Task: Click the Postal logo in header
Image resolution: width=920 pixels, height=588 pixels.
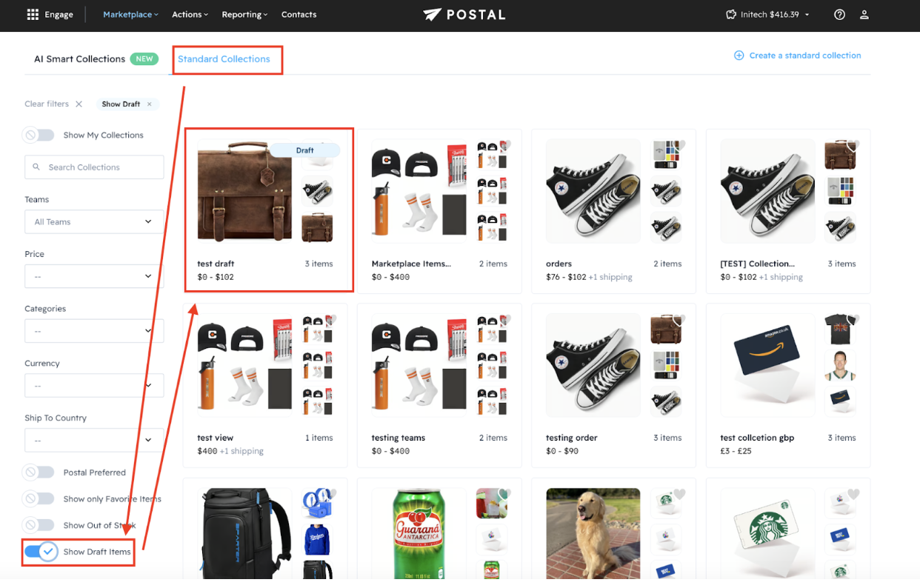Action: (464, 15)
